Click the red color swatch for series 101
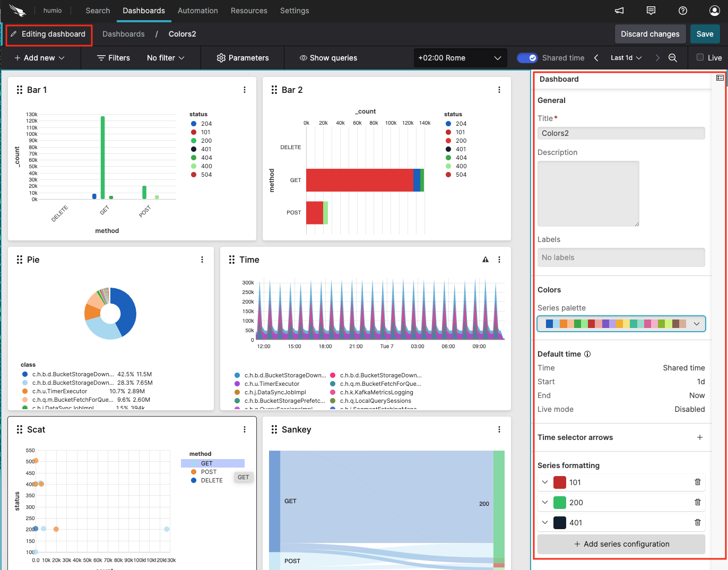The width and height of the screenshot is (728, 570). (559, 482)
